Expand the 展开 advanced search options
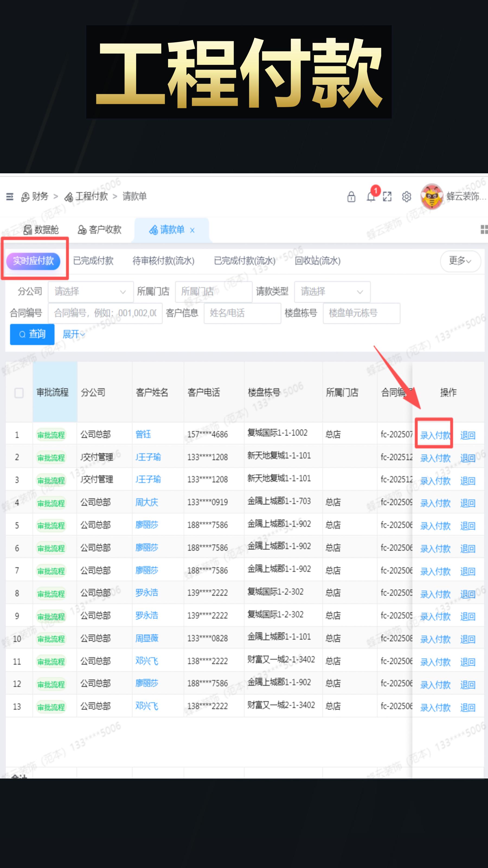488x868 pixels. click(73, 334)
